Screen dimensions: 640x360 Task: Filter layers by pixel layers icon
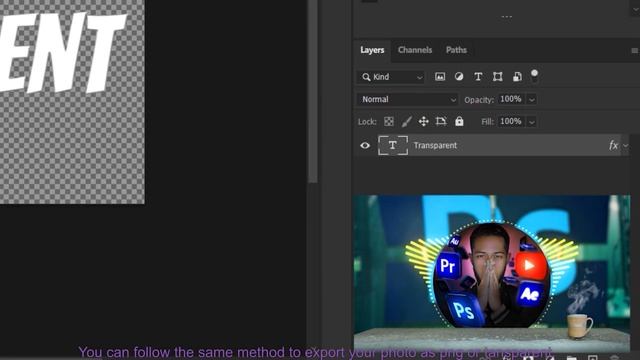coord(440,77)
